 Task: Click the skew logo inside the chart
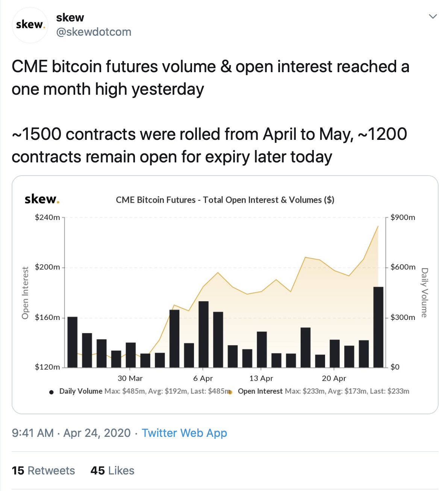point(42,199)
